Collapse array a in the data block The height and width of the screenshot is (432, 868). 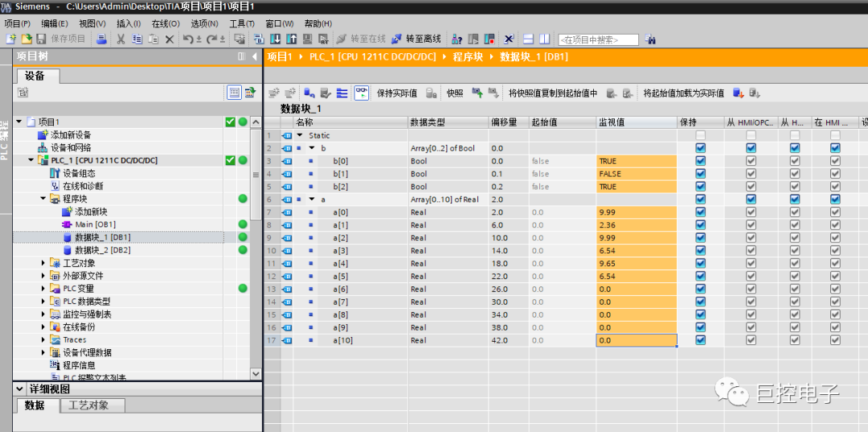[x=312, y=200]
